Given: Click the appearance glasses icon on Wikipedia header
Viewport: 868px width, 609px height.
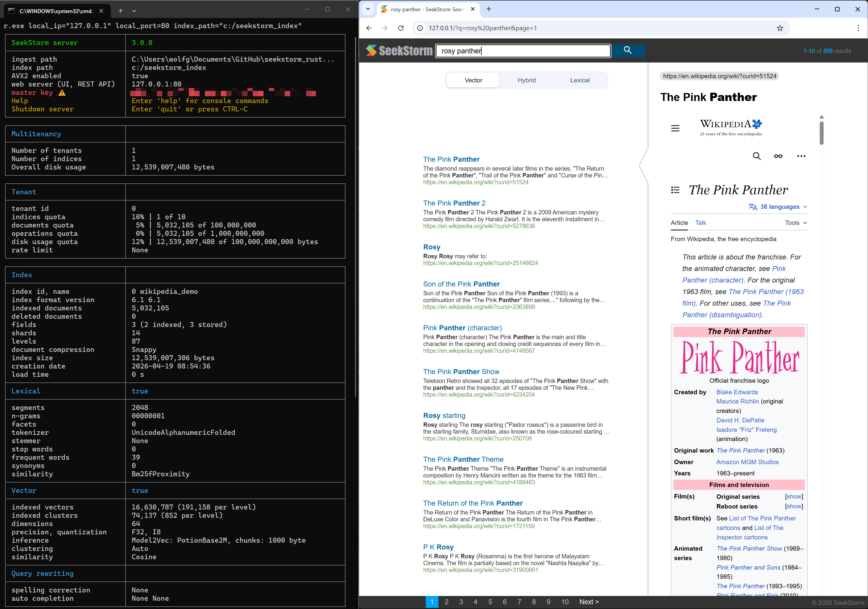Looking at the screenshot, I should tap(778, 156).
